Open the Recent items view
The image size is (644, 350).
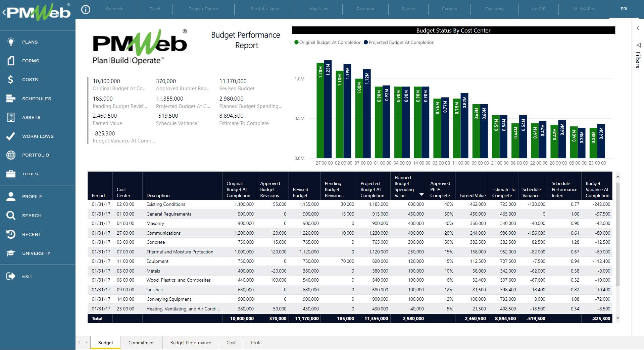point(32,234)
